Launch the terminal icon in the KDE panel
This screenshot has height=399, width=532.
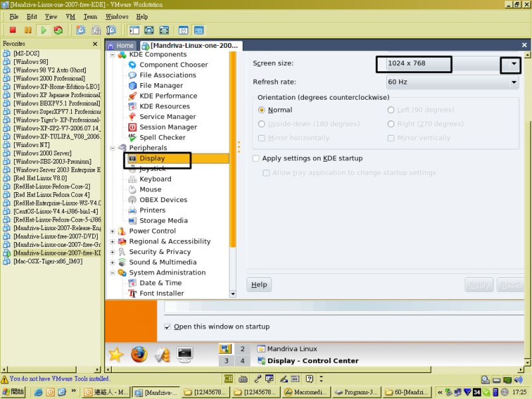tap(185, 354)
